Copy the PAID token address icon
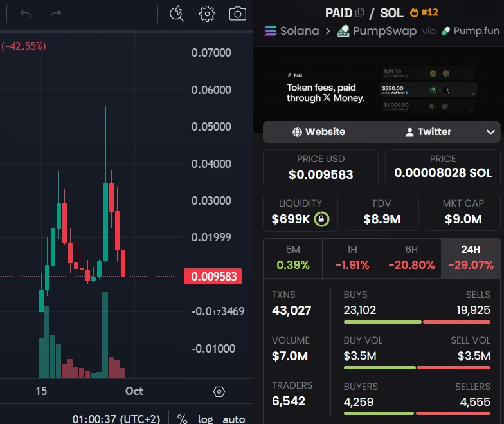Screen dimensions: 504x424 [x=360, y=13]
